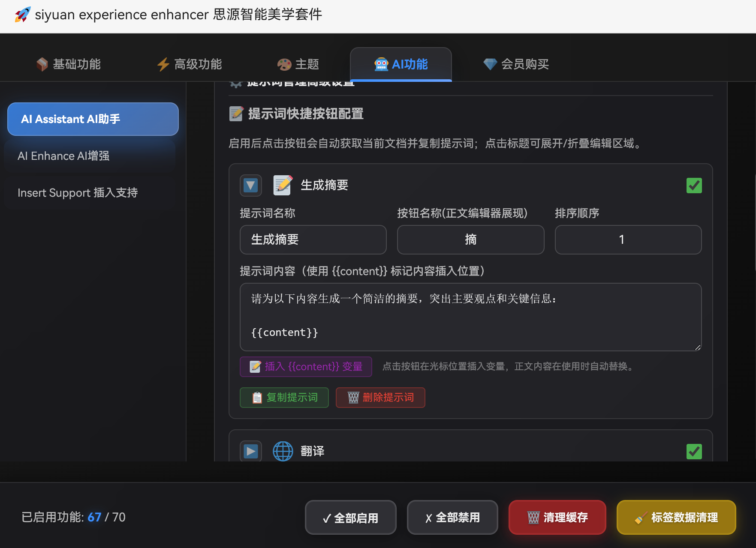Screen dimensions: 756x548
Task: Click the memo icon next to 提示词快捷按钮配置
Action: (x=236, y=114)
